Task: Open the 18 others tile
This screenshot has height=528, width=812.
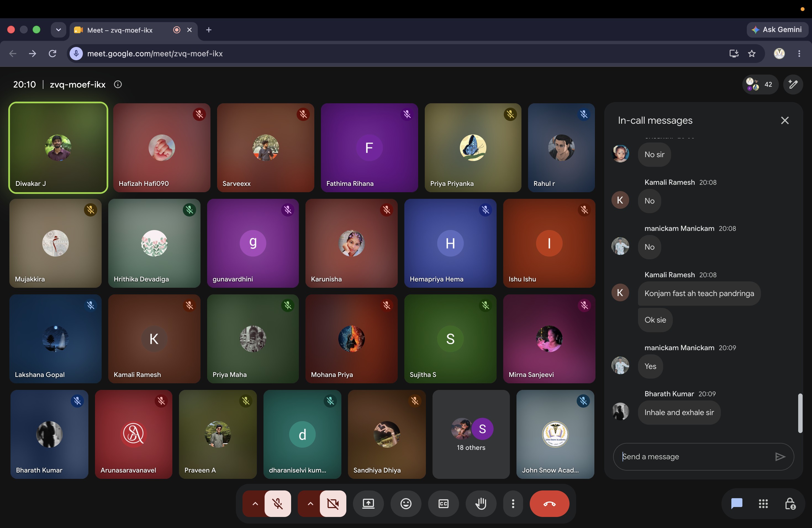Action: click(471, 434)
